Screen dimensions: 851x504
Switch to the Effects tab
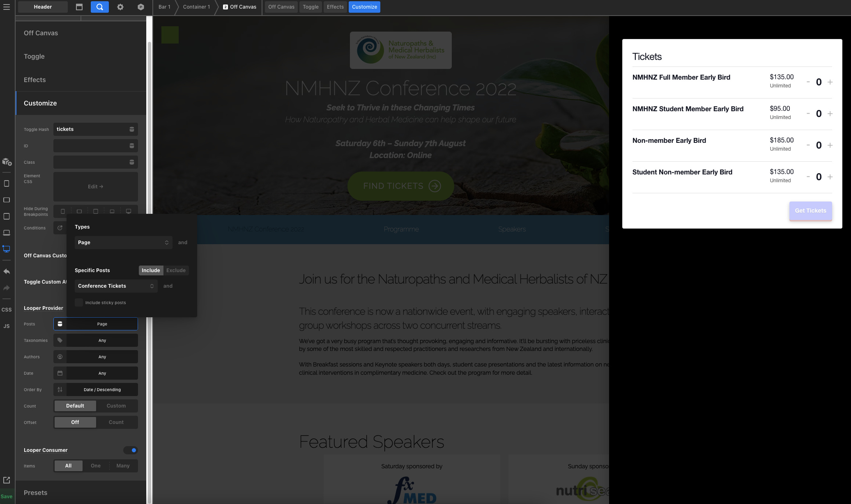tap(335, 7)
